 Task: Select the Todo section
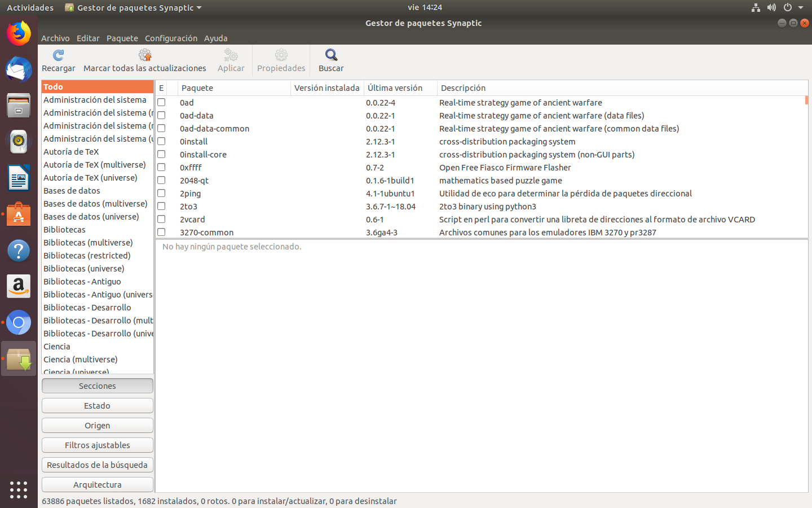[x=98, y=87]
